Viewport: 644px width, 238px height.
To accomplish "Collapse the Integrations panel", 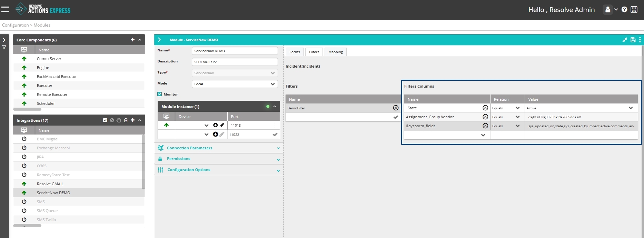I will (140, 120).
